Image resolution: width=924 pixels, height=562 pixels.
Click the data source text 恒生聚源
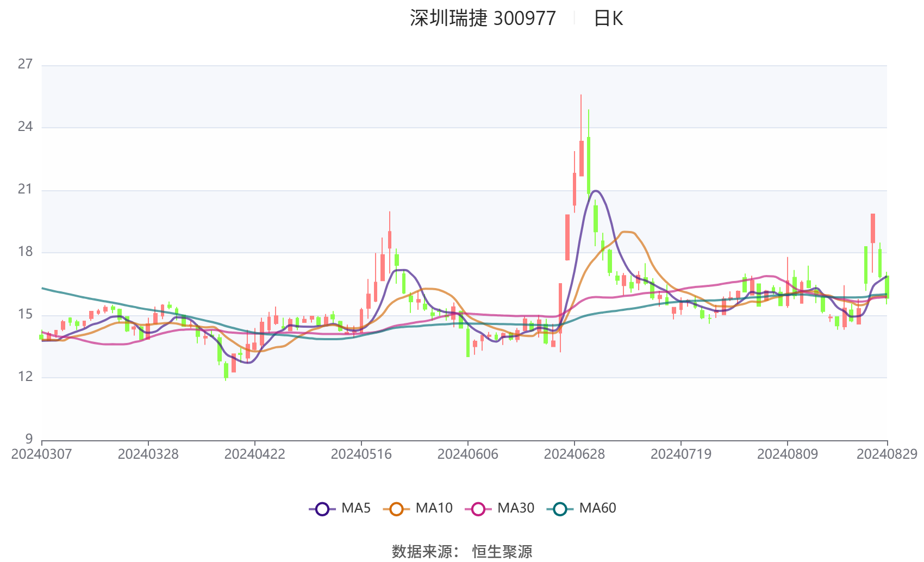(502, 551)
